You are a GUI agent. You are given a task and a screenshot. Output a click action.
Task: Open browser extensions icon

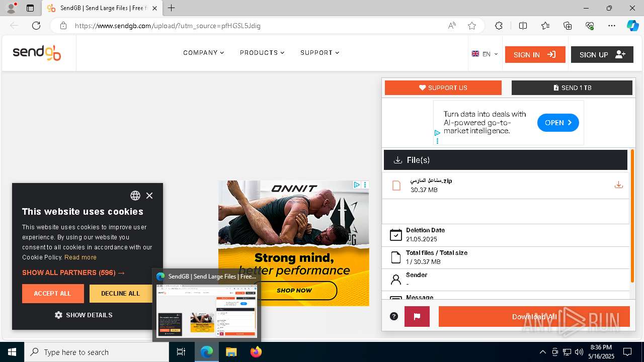[499, 26]
